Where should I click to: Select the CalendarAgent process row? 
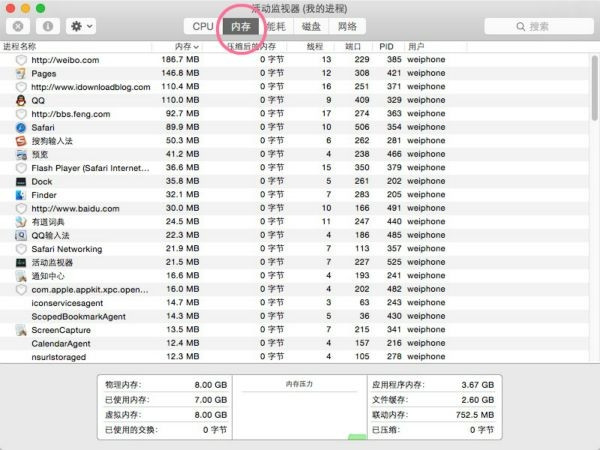click(x=295, y=344)
